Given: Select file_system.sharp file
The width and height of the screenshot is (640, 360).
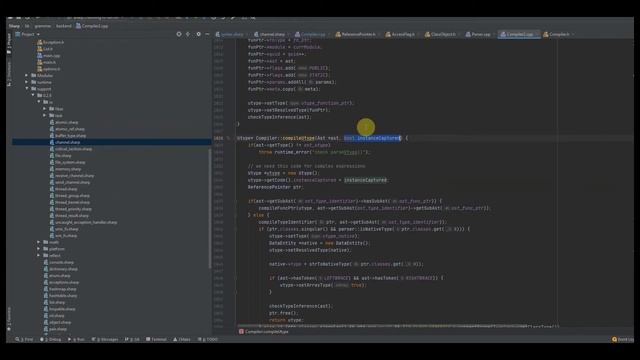Looking at the screenshot, I should pyautogui.click(x=67, y=162).
